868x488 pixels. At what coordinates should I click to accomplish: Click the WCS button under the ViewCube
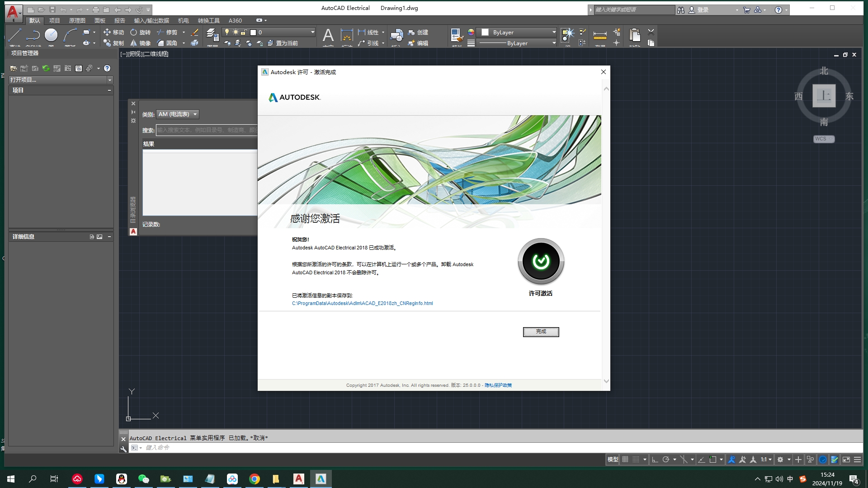823,139
